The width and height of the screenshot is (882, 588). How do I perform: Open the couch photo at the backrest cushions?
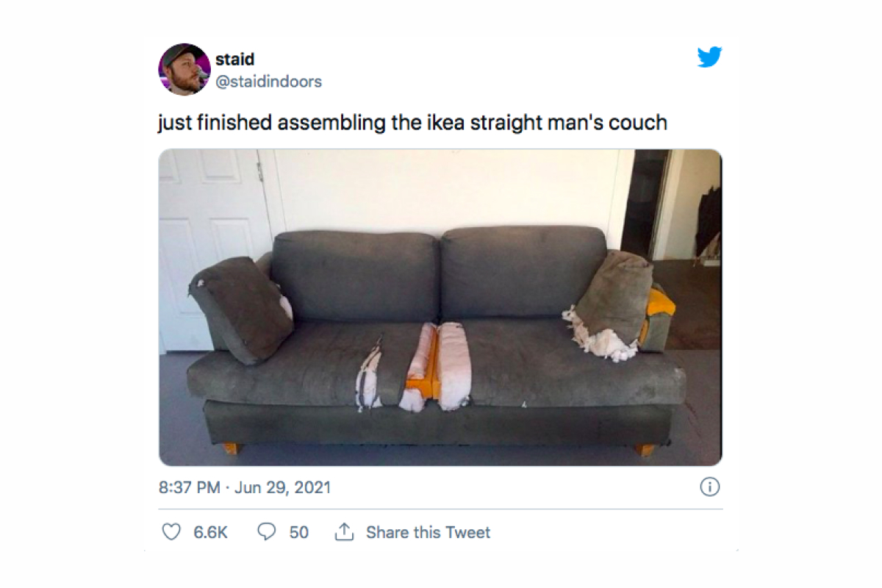click(440, 272)
